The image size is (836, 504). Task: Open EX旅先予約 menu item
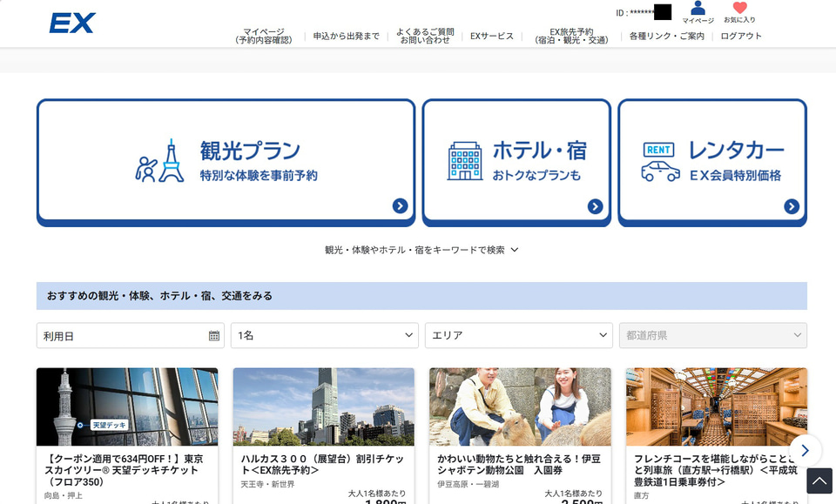coord(571,36)
